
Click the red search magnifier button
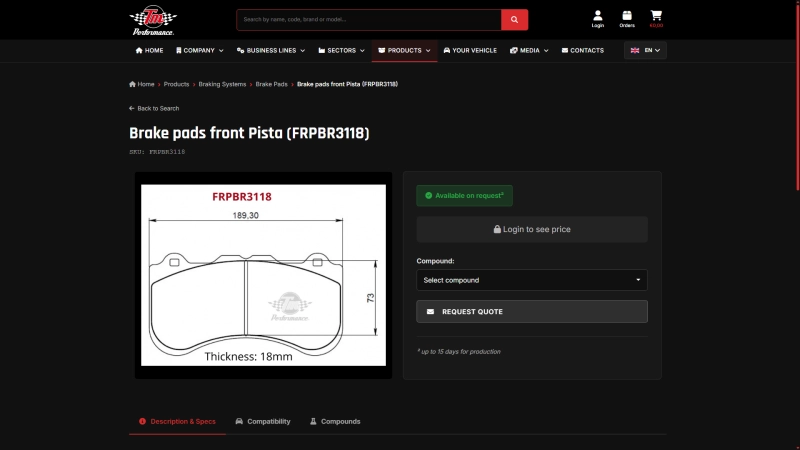(514, 19)
